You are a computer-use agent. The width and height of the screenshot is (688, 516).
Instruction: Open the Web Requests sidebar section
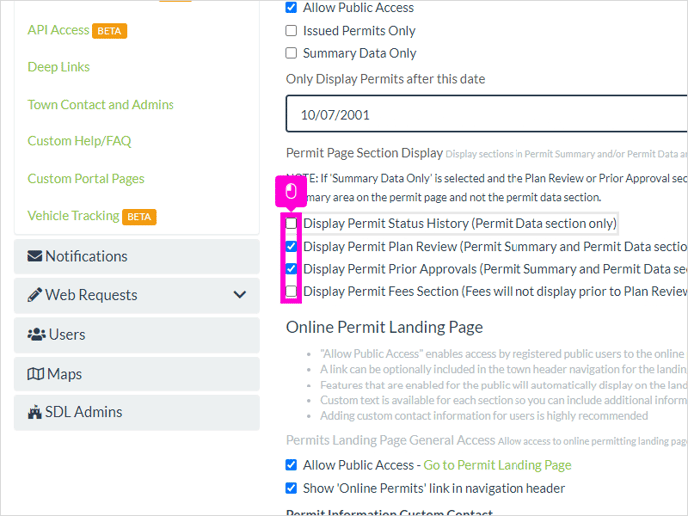137,295
